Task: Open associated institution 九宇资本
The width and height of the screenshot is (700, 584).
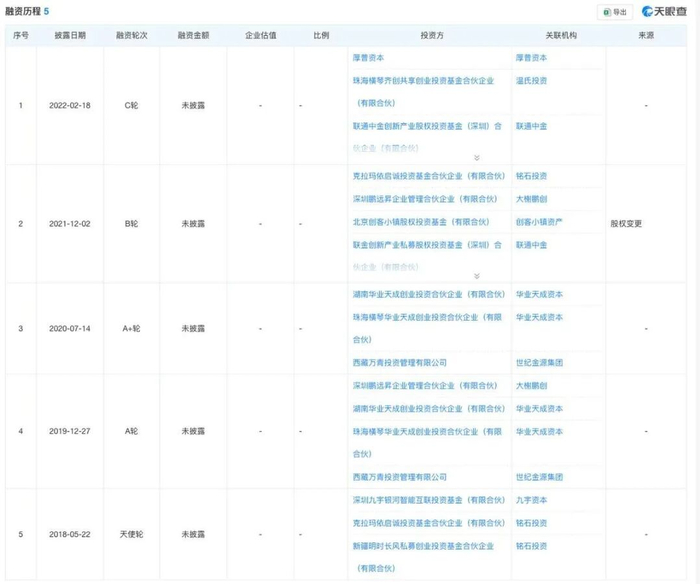Action: pyautogui.click(x=531, y=500)
